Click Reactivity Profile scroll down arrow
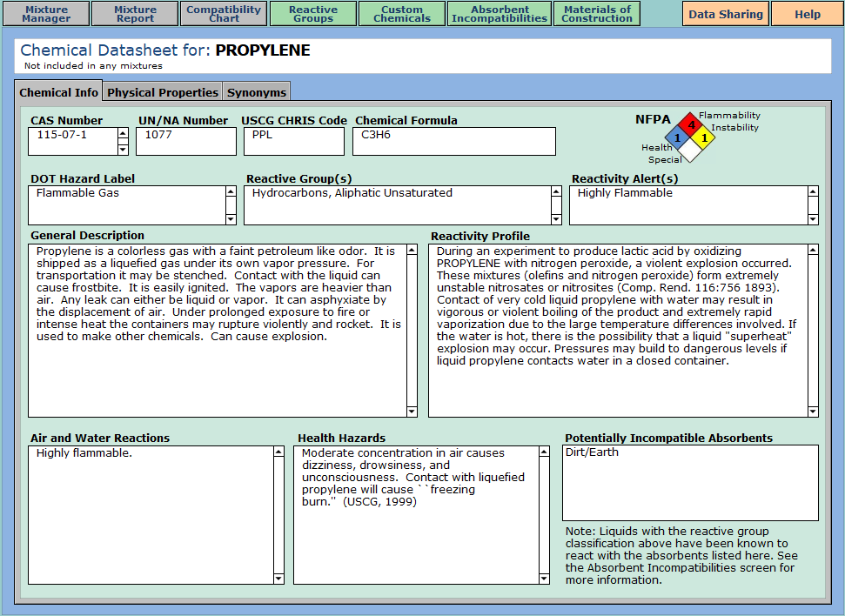The height and width of the screenshot is (616, 845). 813,412
